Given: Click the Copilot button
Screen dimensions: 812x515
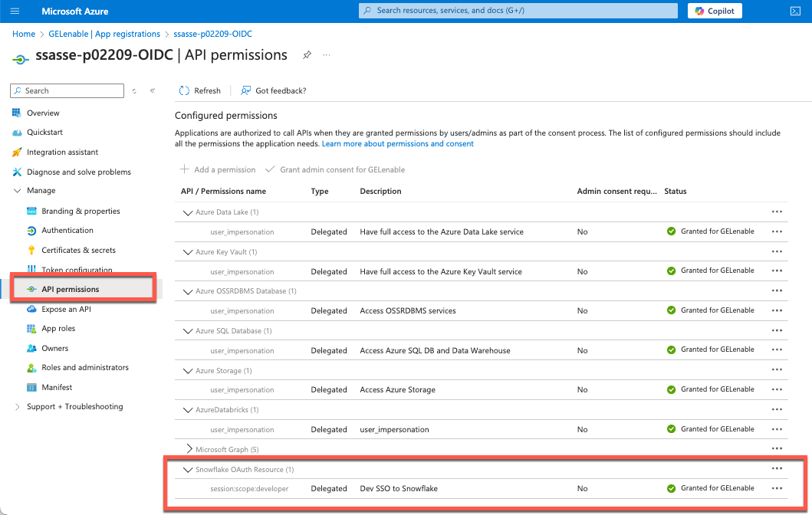Looking at the screenshot, I should pos(715,11).
